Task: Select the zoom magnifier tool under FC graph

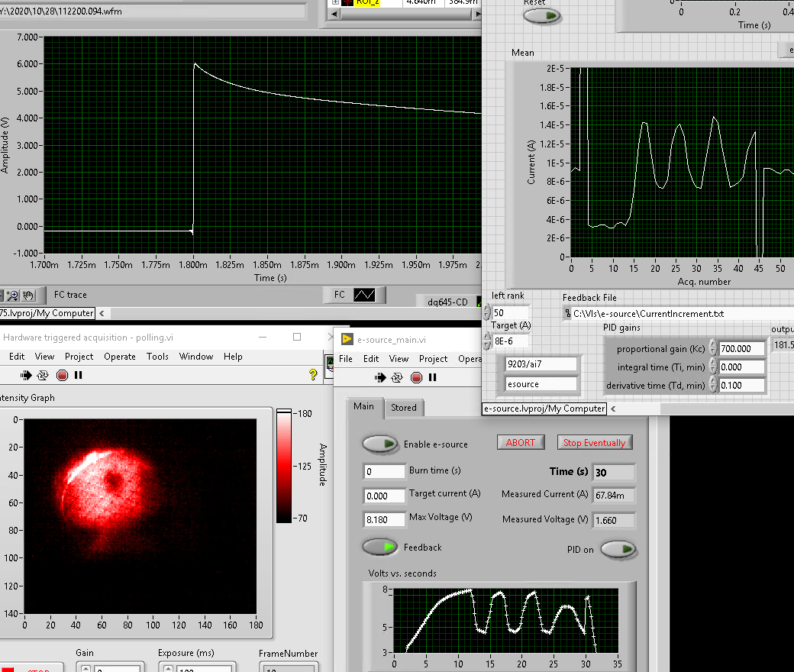Action: (x=14, y=295)
